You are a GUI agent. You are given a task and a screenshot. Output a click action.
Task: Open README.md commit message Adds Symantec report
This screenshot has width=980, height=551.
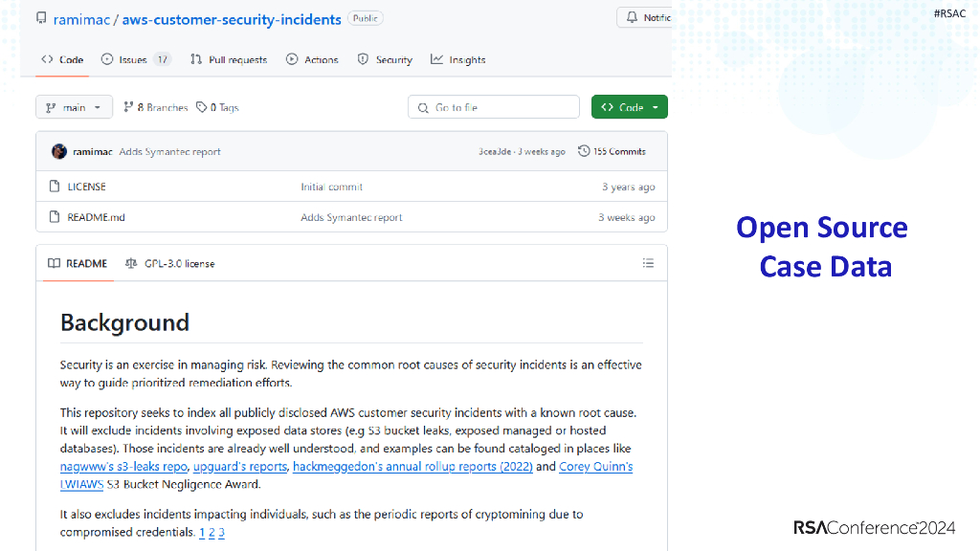[351, 217]
